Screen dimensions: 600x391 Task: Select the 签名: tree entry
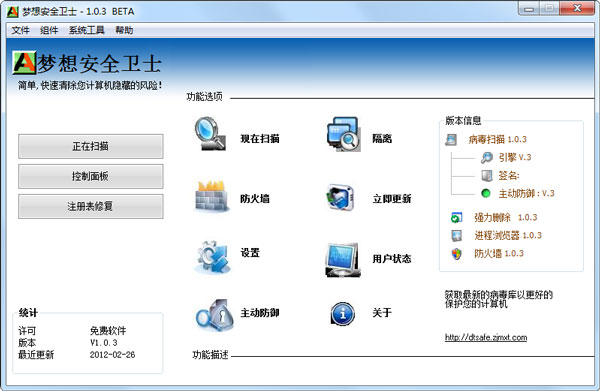point(509,176)
